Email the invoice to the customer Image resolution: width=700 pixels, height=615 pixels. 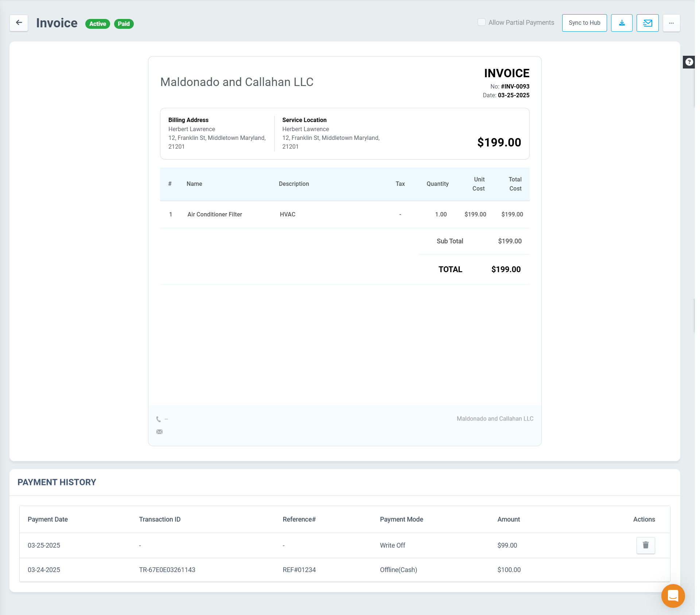647,23
